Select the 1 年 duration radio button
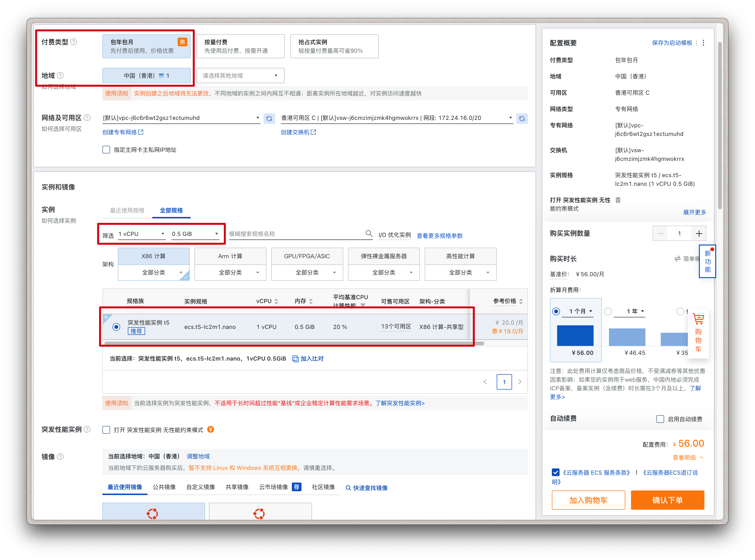 click(x=608, y=311)
